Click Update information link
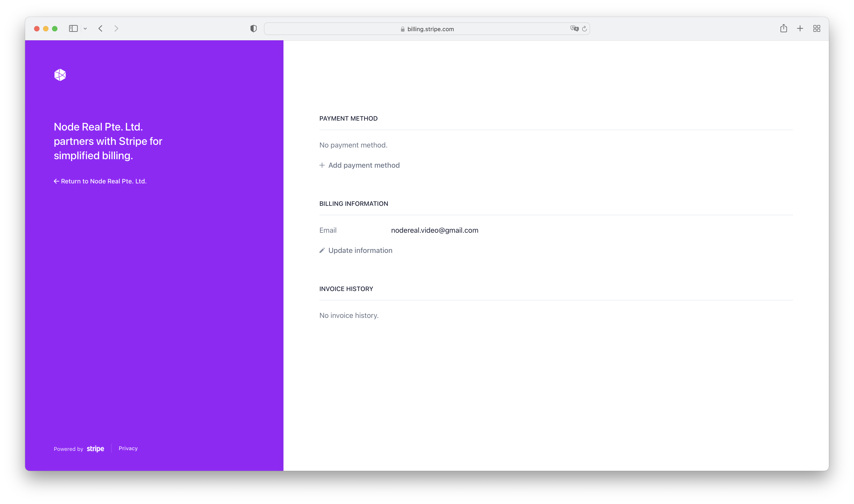Viewport: 854px width, 504px height. tap(360, 251)
